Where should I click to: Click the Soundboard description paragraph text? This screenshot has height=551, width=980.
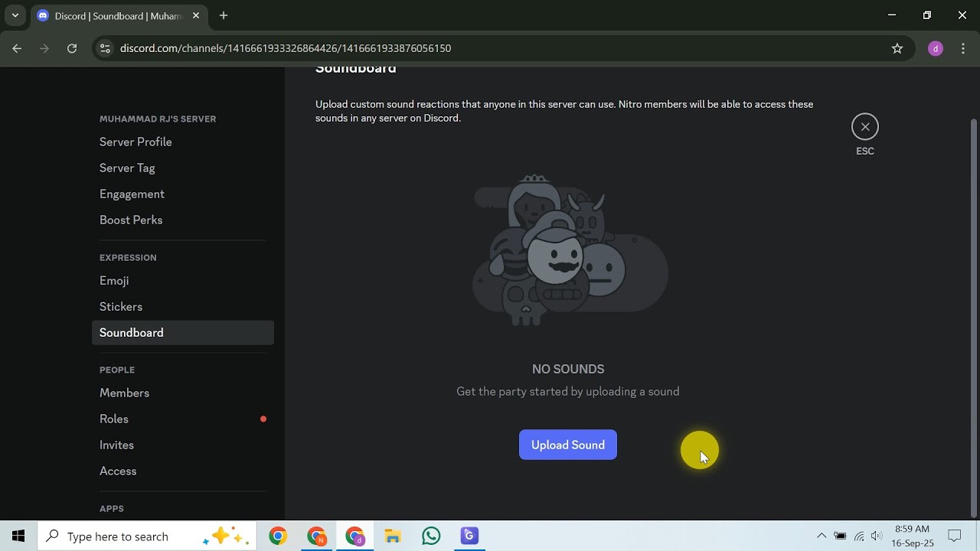(564, 111)
